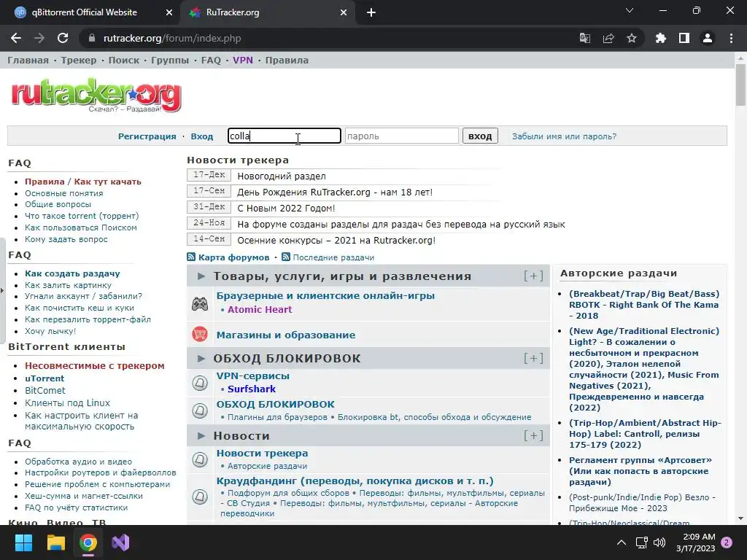747x560 pixels.
Task: Open Правила in top navigation
Action: coord(287,60)
